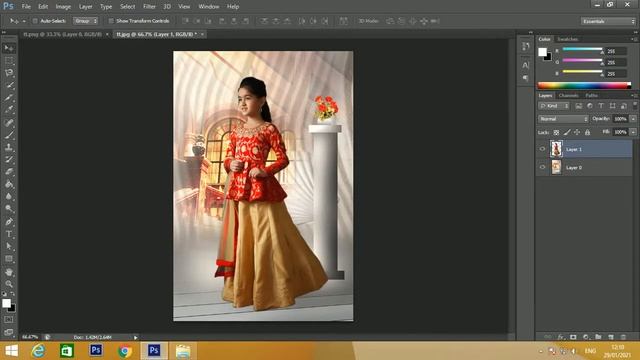
Task: Select the Spot Healing Brush tool
Action: [x=9, y=122]
